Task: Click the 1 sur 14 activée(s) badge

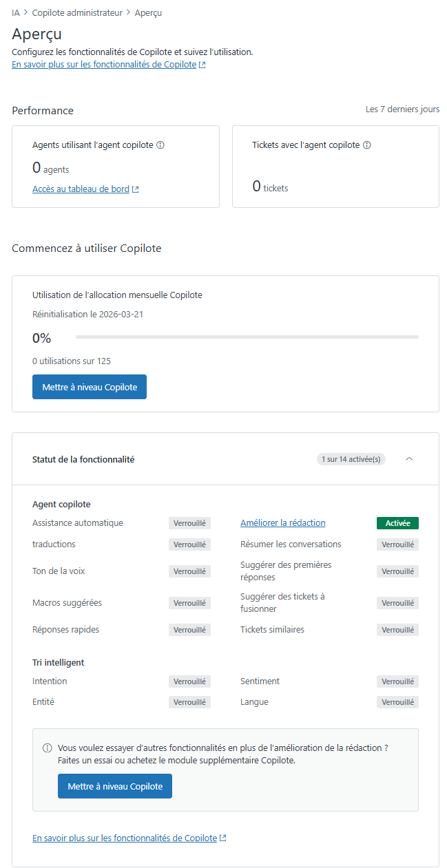Action: 351,459
